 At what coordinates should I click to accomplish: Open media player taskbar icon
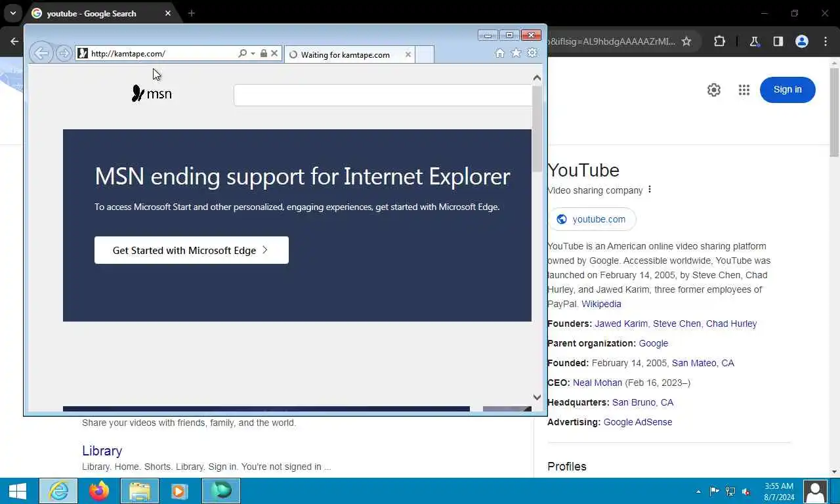click(x=179, y=491)
